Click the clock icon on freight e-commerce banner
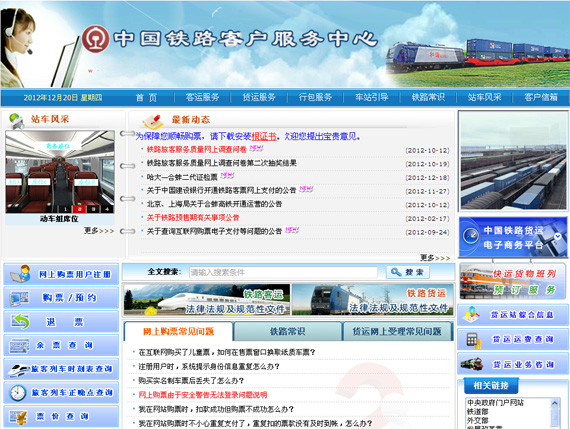The image size is (570, 429). click(x=470, y=236)
